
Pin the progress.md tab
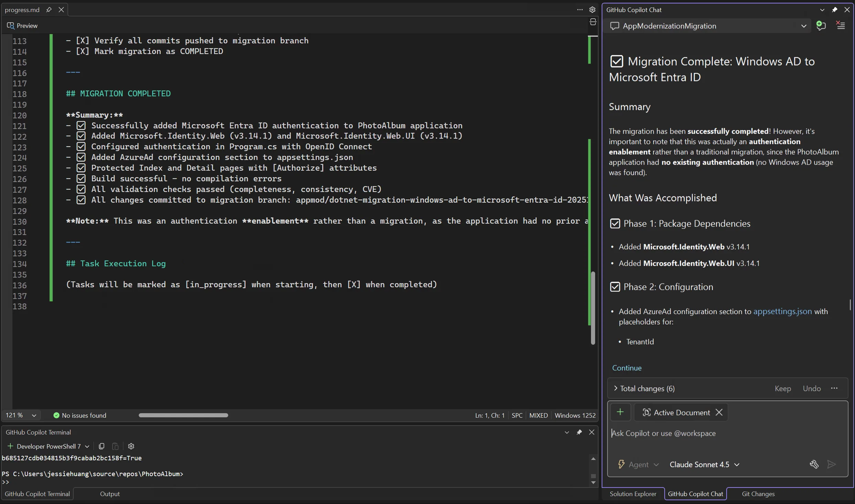[49, 10]
